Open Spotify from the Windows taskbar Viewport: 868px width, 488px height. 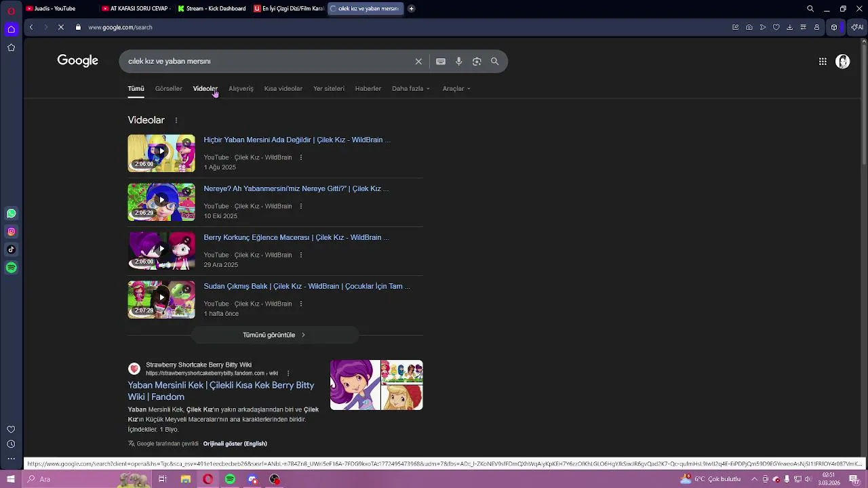coord(230,479)
